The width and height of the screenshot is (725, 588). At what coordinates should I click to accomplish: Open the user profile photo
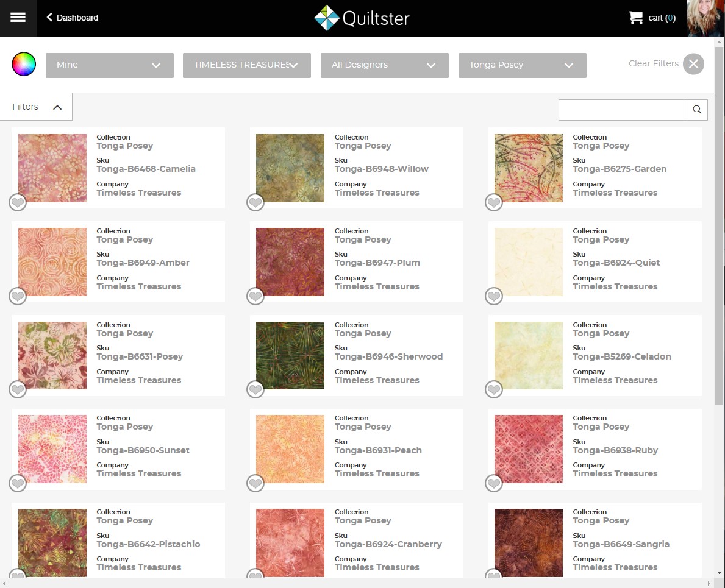pyautogui.click(x=705, y=18)
